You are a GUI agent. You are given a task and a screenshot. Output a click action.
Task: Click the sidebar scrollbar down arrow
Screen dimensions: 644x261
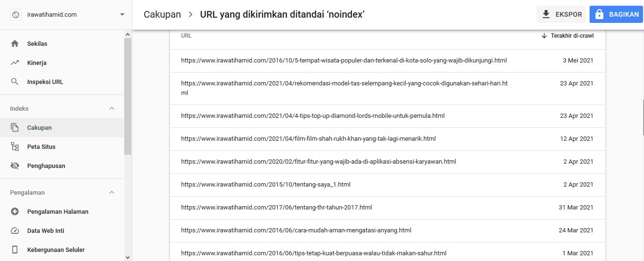coord(127,257)
